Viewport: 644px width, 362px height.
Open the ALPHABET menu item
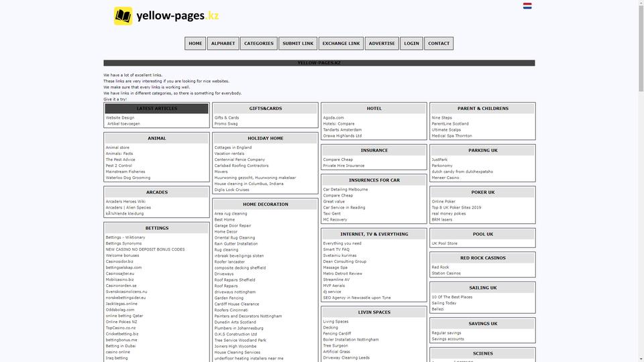(x=223, y=44)
